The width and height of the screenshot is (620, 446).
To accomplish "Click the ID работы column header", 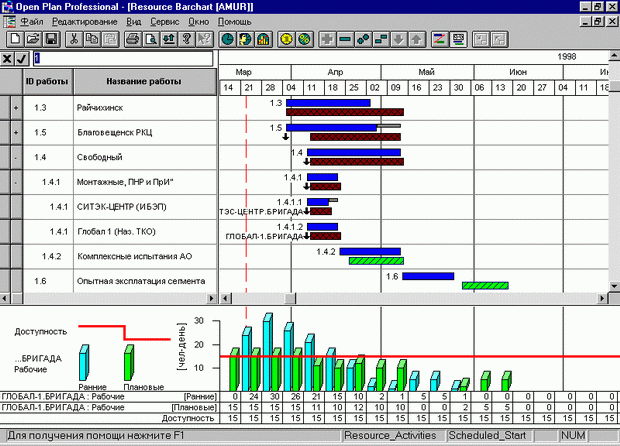I will click(46, 80).
